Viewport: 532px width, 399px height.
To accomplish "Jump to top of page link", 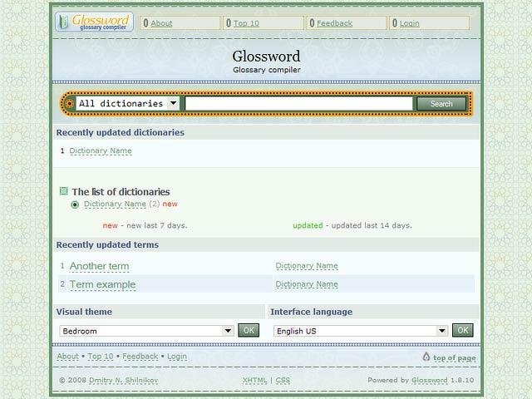I will 455,357.
